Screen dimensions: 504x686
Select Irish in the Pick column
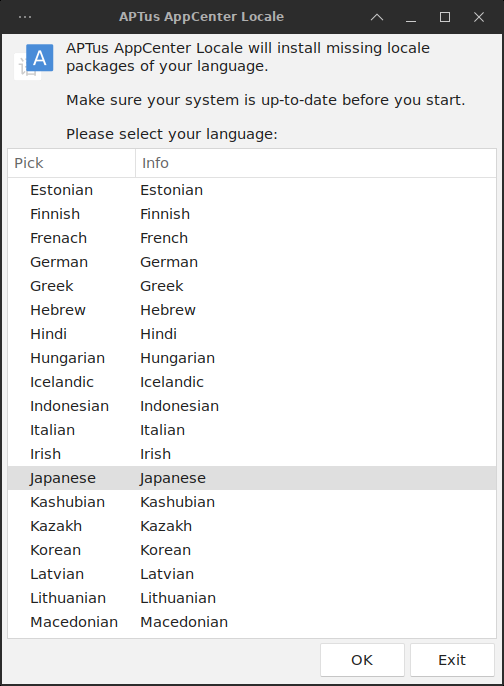click(46, 454)
